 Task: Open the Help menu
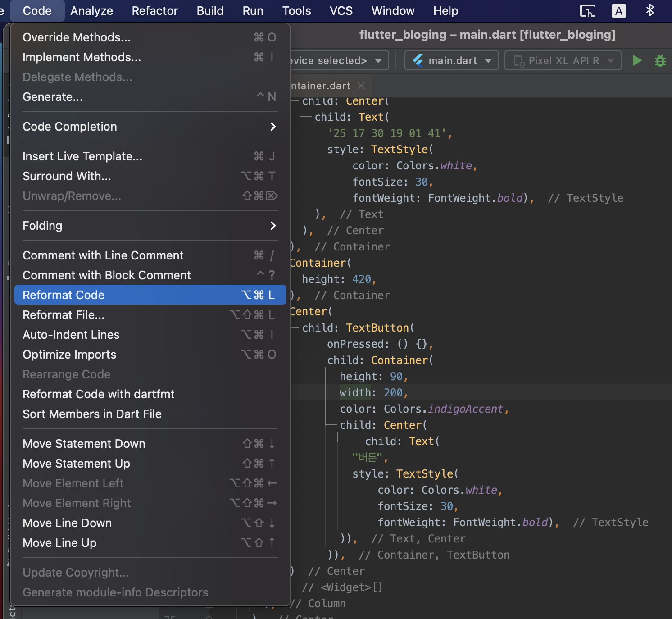tap(446, 11)
